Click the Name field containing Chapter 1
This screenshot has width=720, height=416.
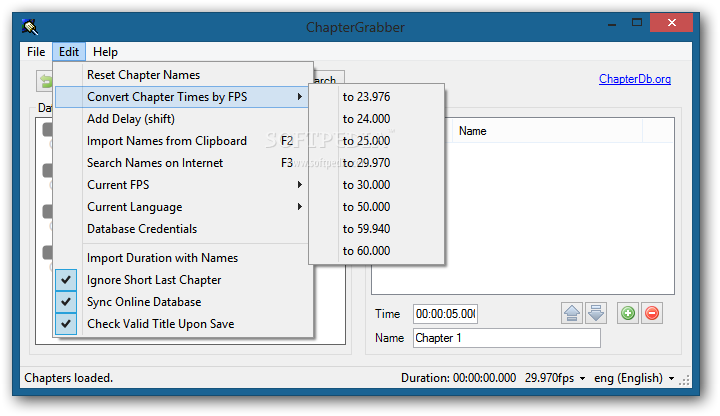click(x=506, y=338)
